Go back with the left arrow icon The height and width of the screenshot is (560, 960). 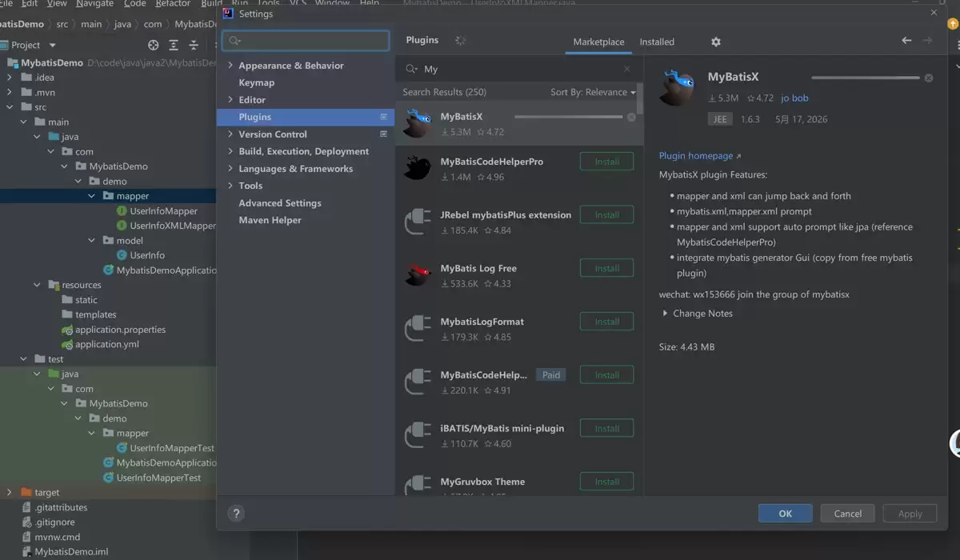tap(906, 41)
